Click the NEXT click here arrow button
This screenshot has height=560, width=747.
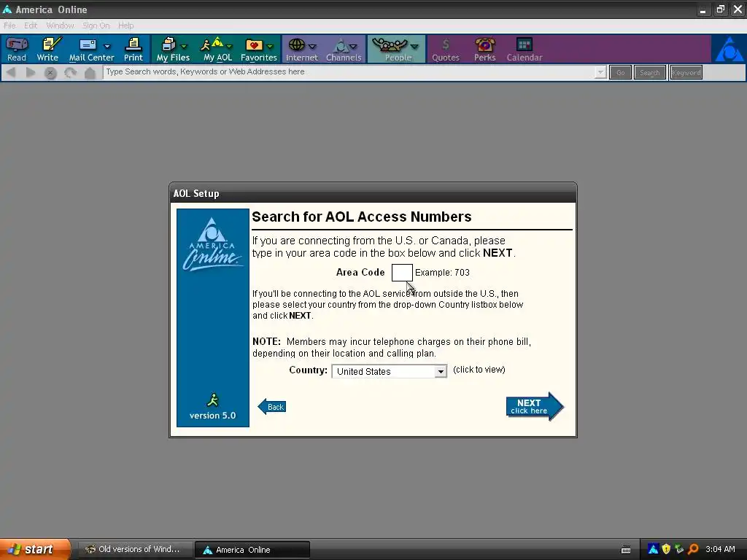535,407
